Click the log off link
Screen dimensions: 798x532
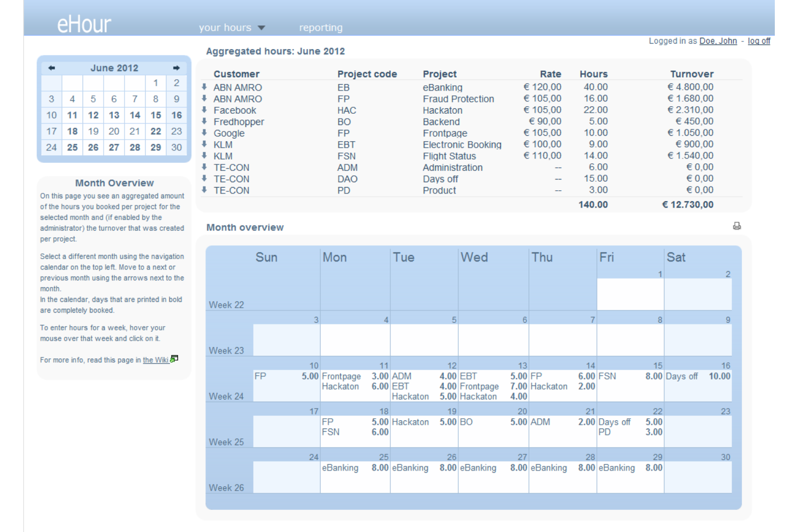pos(759,41)
